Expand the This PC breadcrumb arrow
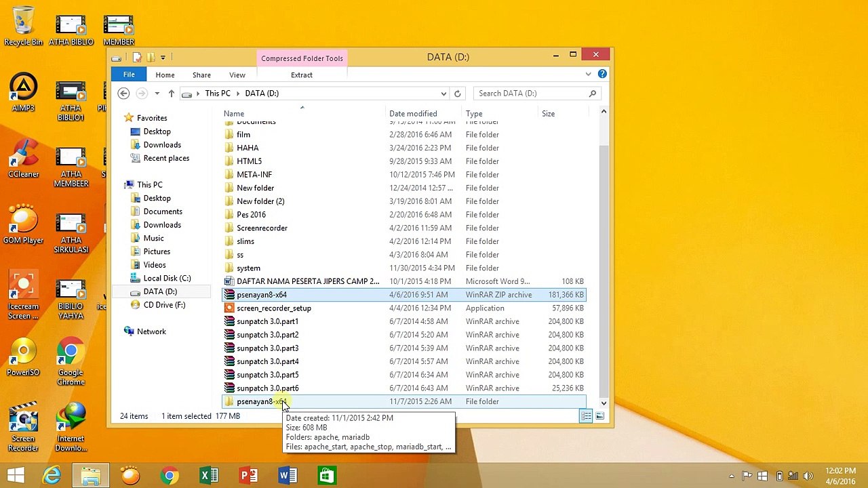 tap(237, 94)
